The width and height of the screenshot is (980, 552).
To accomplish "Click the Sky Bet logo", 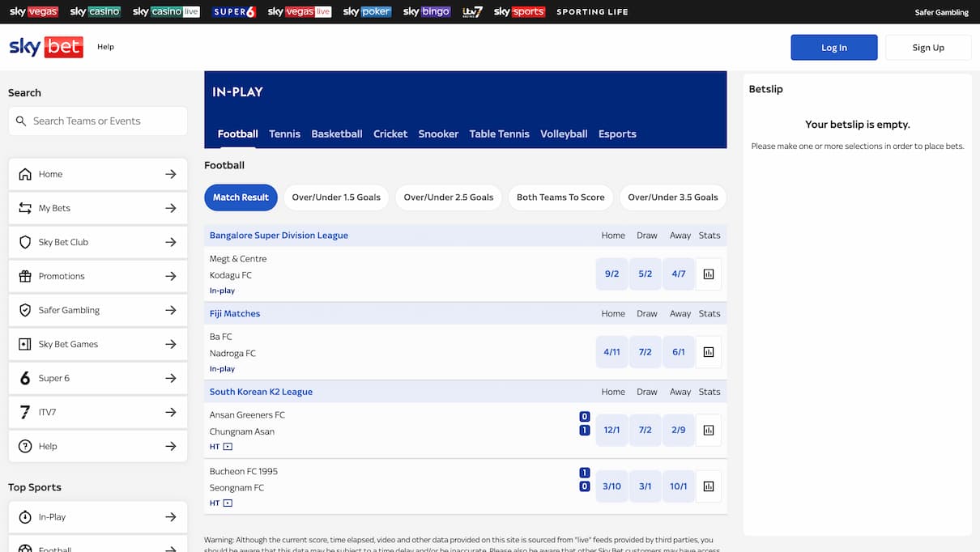I will [46, 47].
